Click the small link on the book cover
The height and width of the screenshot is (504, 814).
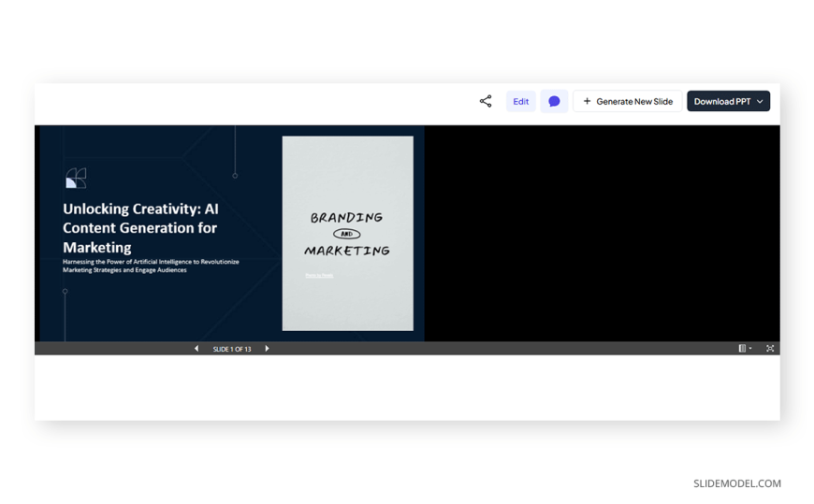click(319, 275)
